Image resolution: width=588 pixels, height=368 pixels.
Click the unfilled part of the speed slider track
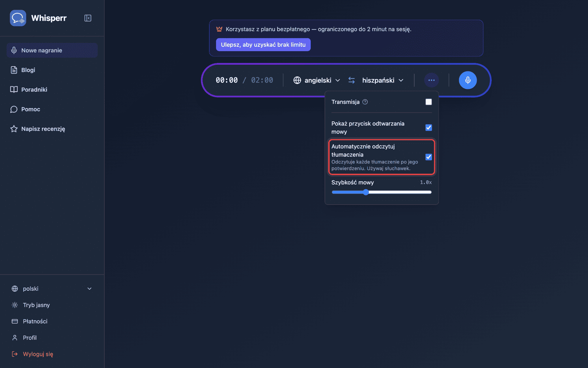(x=400, y=192)
